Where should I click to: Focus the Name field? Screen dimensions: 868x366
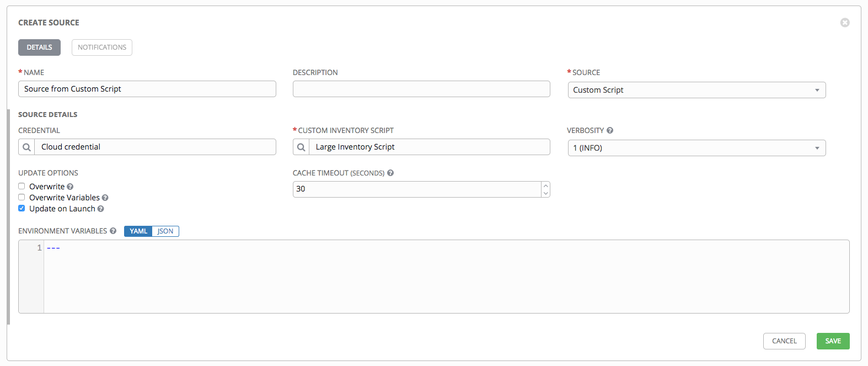coord(147,89)
